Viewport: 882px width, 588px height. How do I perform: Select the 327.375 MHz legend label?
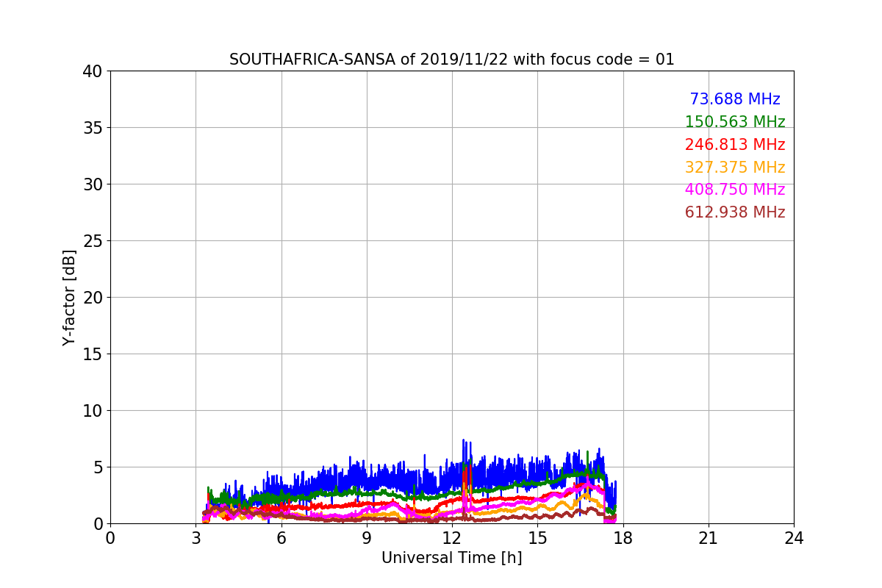click(x=735, y=168)
